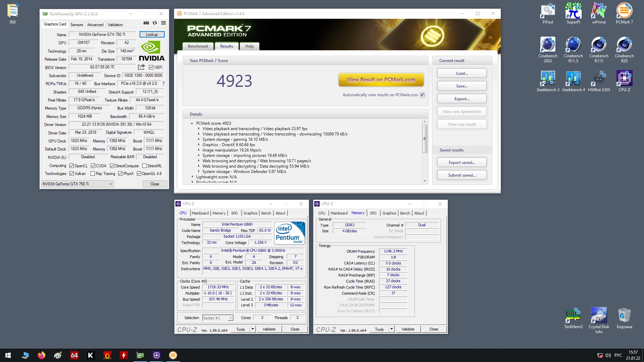Viewport: 644px width, 362px height.
Task: Toggle the Vulkan checkbox
Action: pyautogui.click(x=71, y=174)
